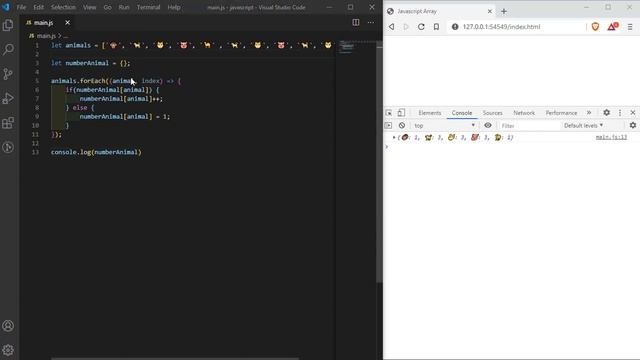Click the numberAnimal declaration line
This screenshot has width=640, height=360.
(90, 63)
